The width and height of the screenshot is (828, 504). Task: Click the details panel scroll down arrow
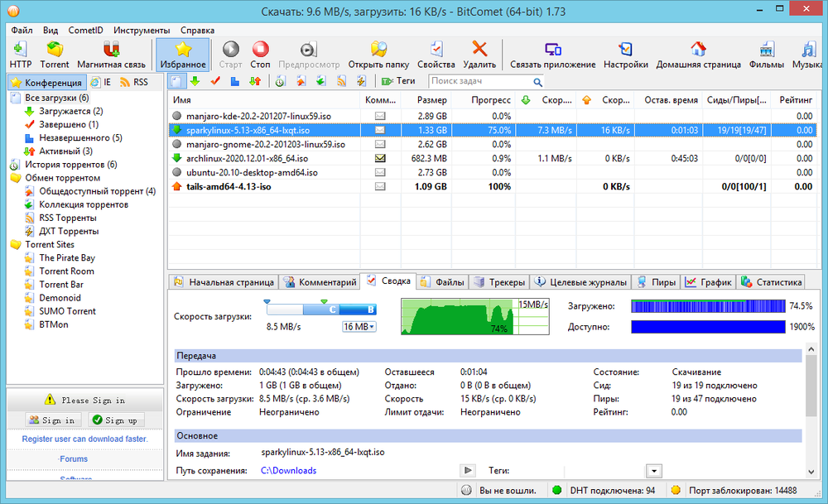(x=811, y=471)
